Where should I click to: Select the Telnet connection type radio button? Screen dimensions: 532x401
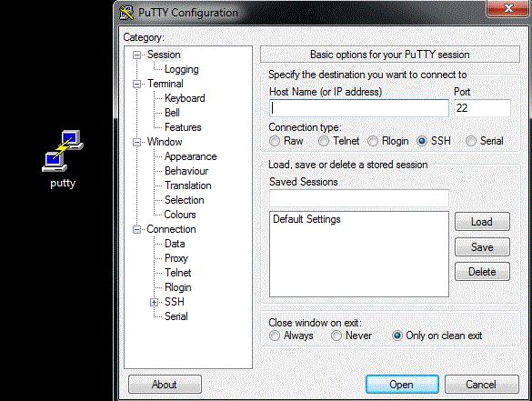(x=324, y=141)
